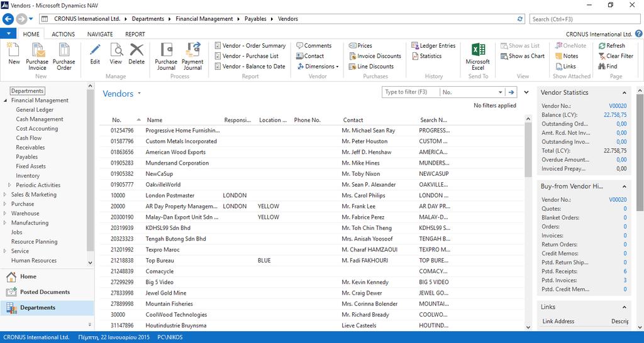
Task: Switch to the NAVIGATE ribbon tab
Action: click(100, 34)
